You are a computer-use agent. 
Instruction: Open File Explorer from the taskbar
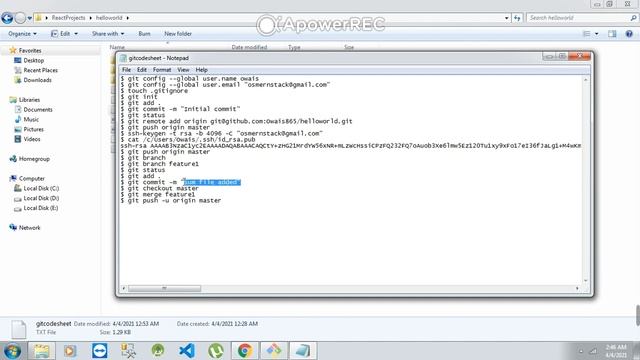[41, 351]
